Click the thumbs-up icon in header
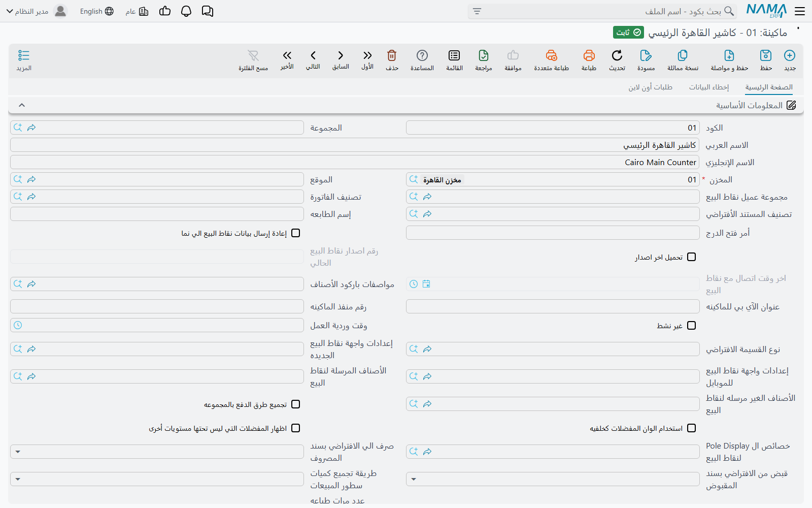 [165, 11]
